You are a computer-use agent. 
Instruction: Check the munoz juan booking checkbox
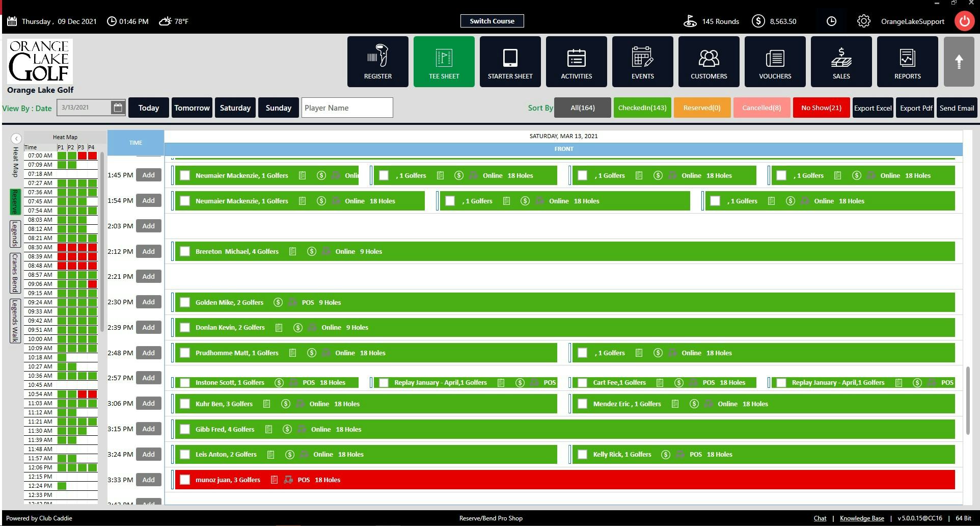pos(184,480)
